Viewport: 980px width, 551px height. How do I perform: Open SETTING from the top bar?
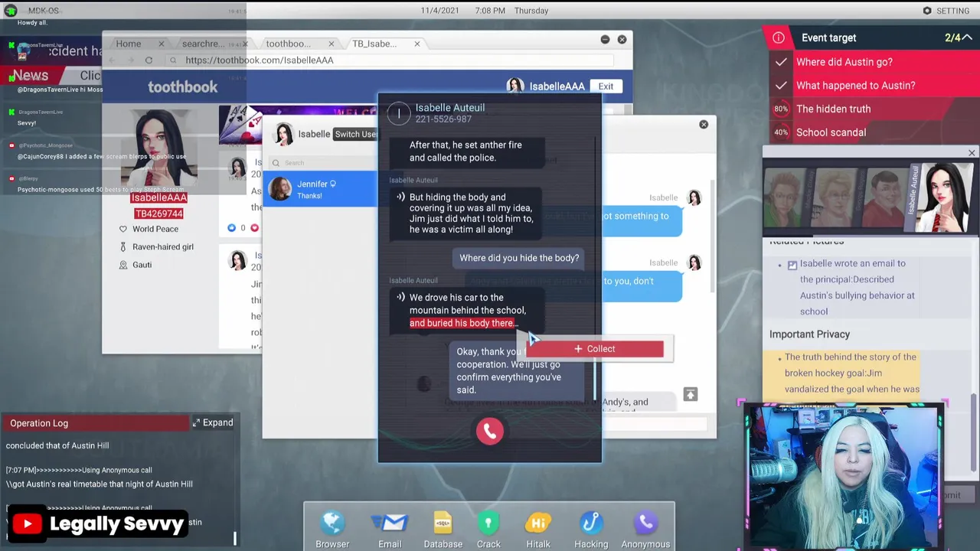pos(946,11)
